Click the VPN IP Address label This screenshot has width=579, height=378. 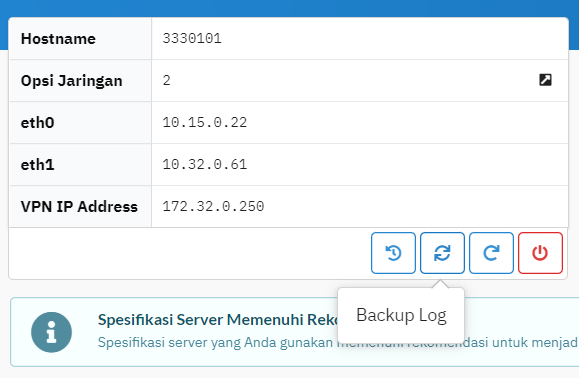(79, 207)
